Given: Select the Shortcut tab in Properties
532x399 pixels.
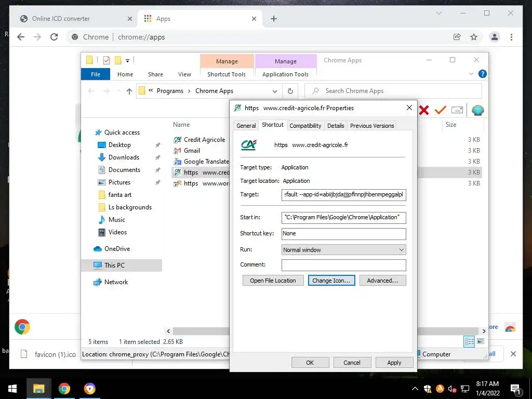Looking at the screenshot, I should coord(273,125).
